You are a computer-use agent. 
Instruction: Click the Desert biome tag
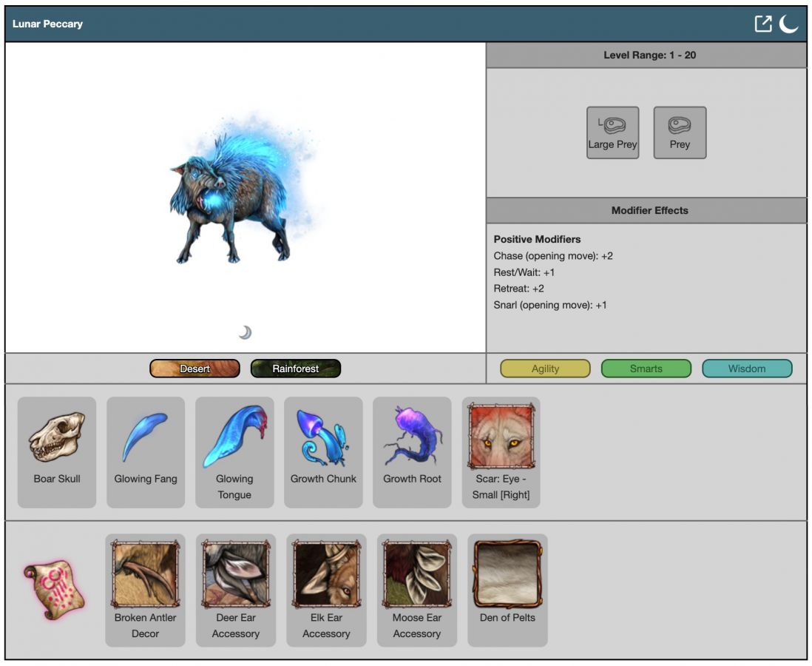pos(194,369)
